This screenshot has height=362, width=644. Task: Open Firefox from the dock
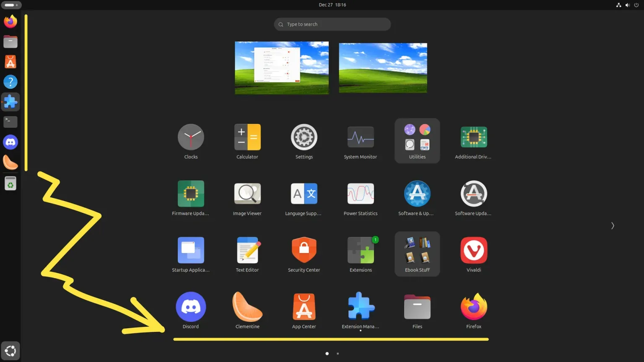(10, 21)
